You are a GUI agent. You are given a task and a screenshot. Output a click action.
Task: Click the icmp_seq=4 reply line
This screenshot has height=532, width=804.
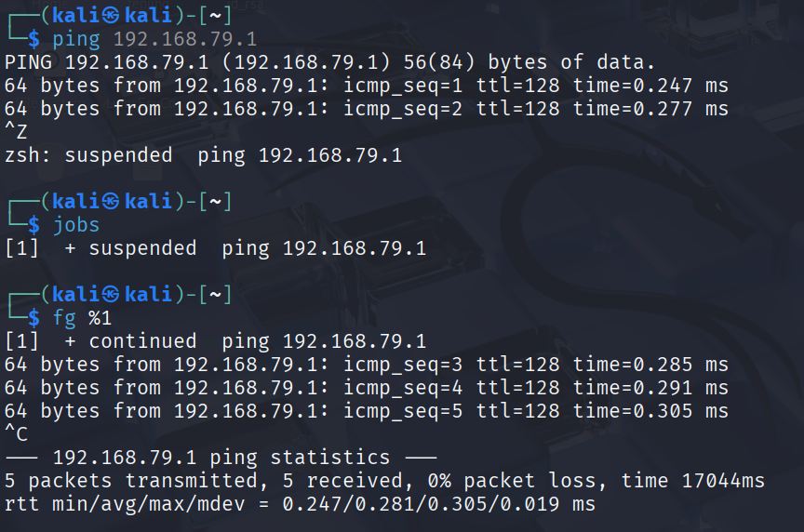coord(366,388)
